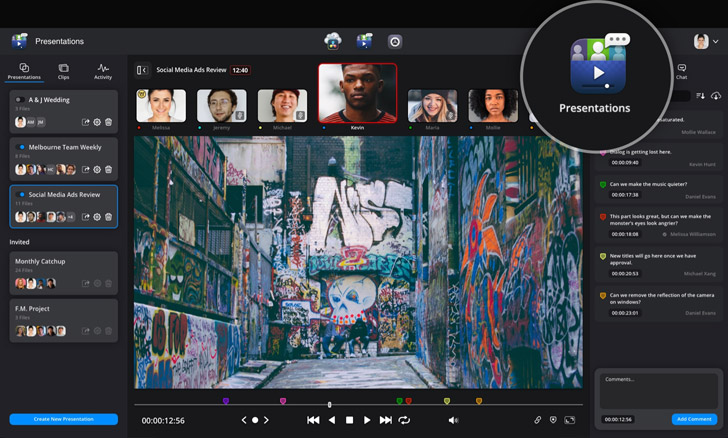Click the timeline playhead handle
The height and width of the screenshot is (438, 728).
coord(329,404)
